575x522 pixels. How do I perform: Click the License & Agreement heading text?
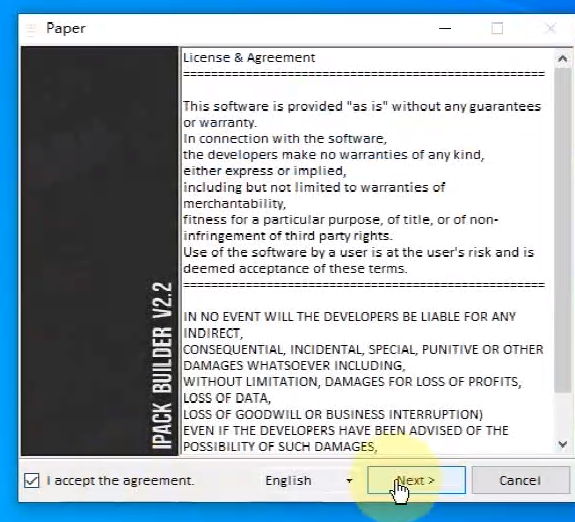(x=249, y=58)
